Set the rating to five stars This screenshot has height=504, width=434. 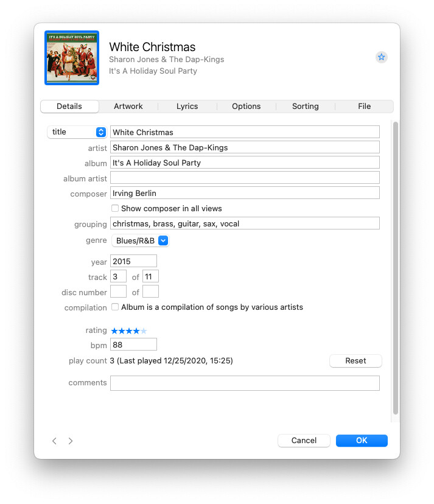[x=144, y=331]
